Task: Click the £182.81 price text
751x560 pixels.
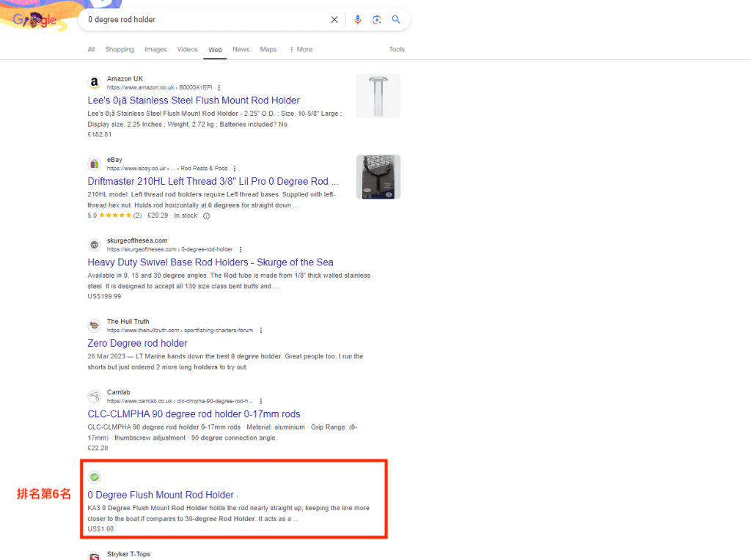Action: click(100, 134)
